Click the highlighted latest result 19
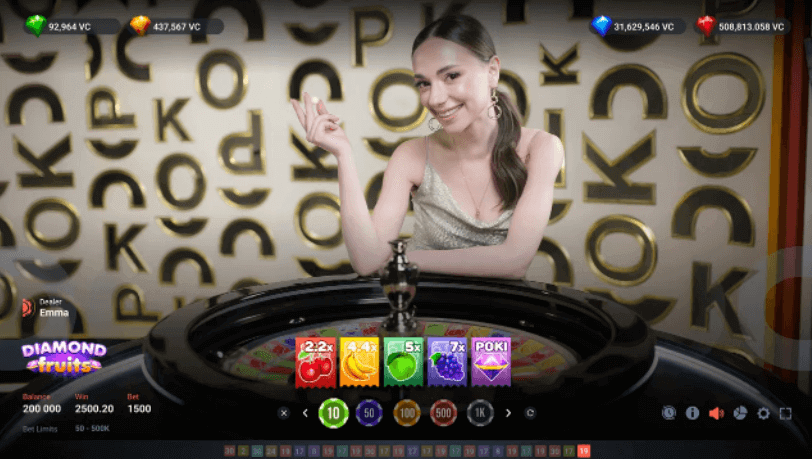 (x=584, y=451)
